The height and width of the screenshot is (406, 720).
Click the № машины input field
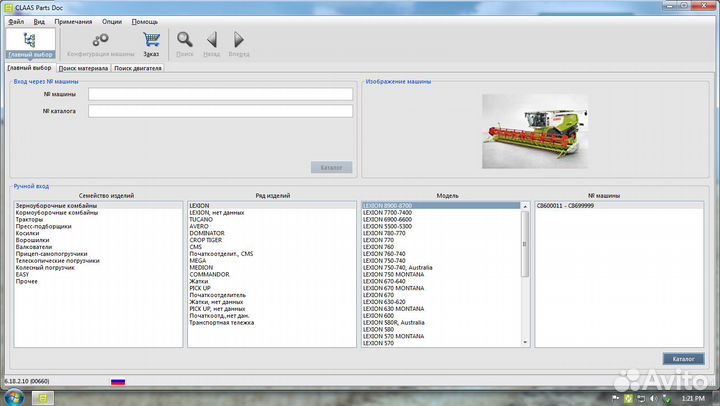pyautogui.click(x=220, y=95)
